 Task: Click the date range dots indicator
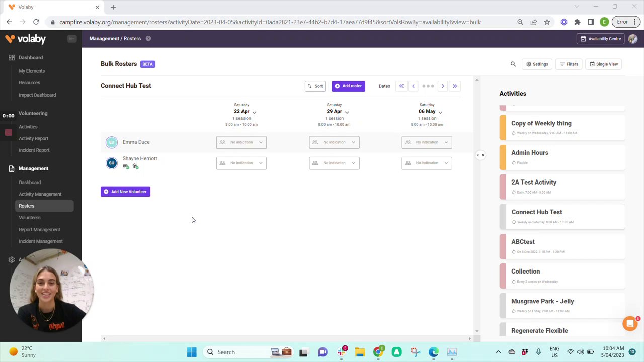(x=428, y=86)
